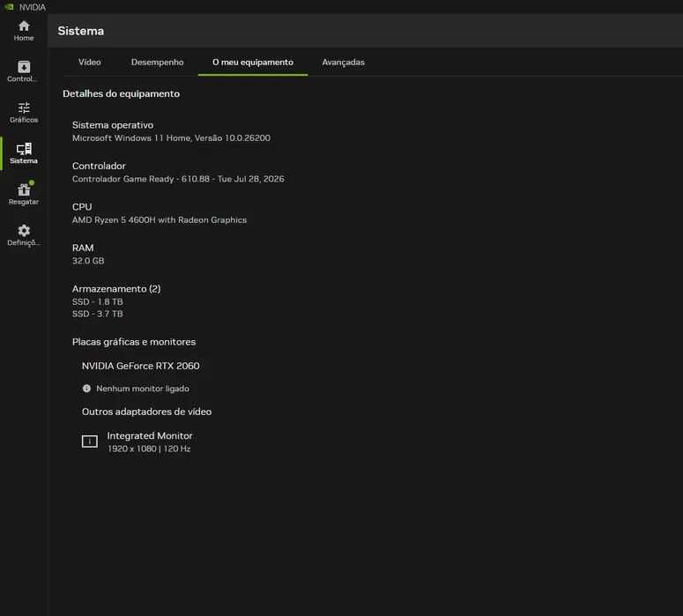
Task: Select Controlador Game Ready 610.88 text
Action: (178, 179)
